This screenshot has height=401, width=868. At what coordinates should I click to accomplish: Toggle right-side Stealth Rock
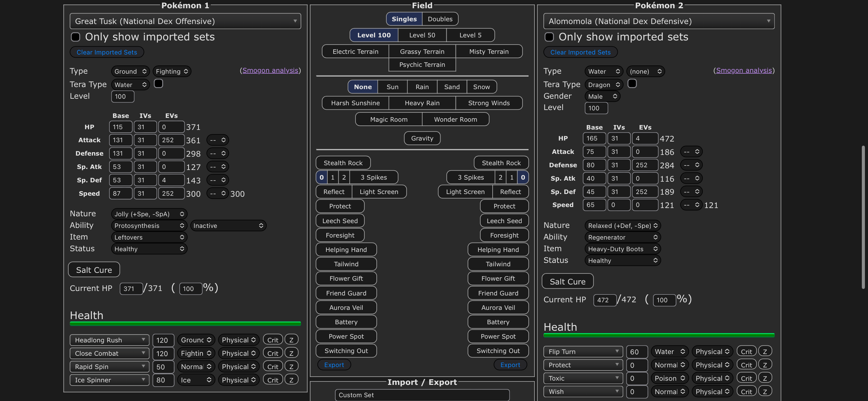point(501,163)
